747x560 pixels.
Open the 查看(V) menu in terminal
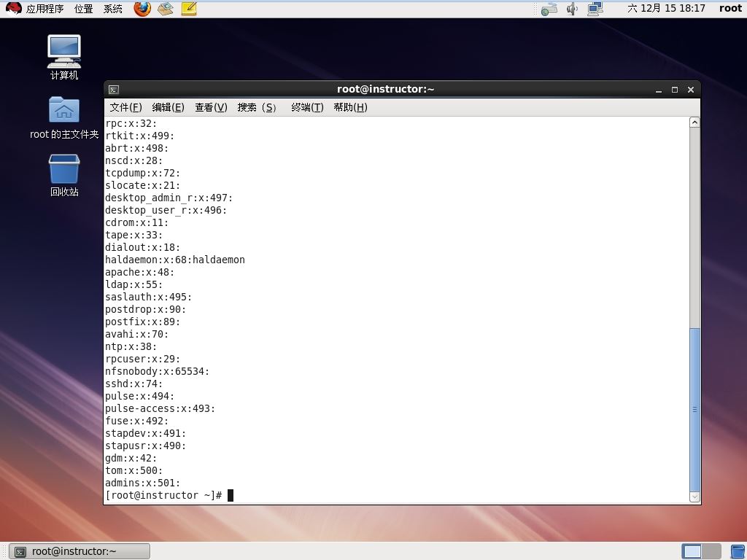pyautogui.click(x=211, y=108)
